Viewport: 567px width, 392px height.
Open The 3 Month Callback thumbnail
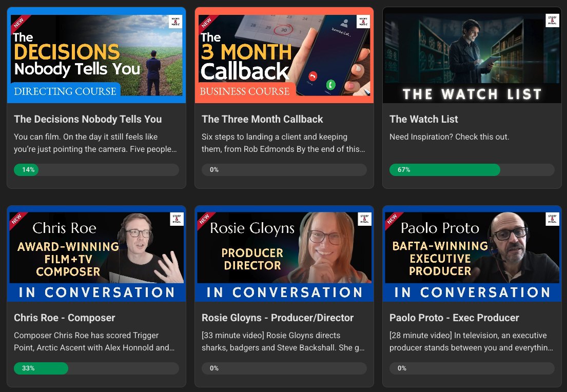coord(284,55)
